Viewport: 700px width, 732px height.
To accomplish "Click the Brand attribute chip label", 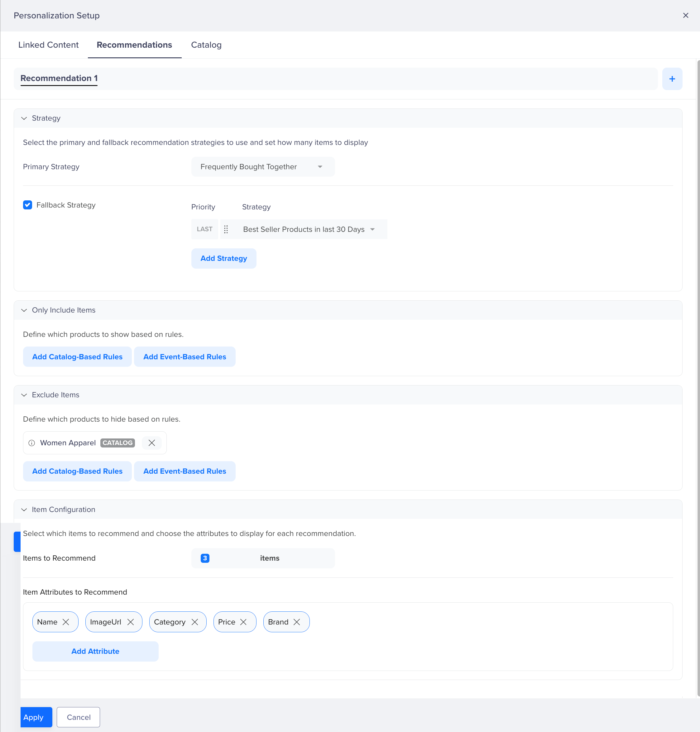I will click(278, 622).
